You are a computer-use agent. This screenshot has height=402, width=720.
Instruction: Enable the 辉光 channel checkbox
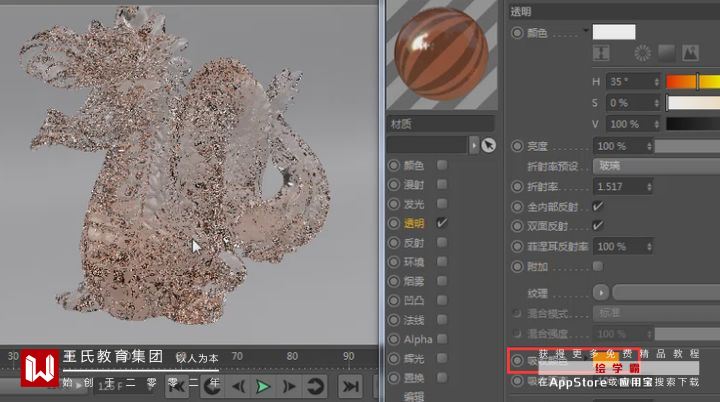[x=442, y=358]
